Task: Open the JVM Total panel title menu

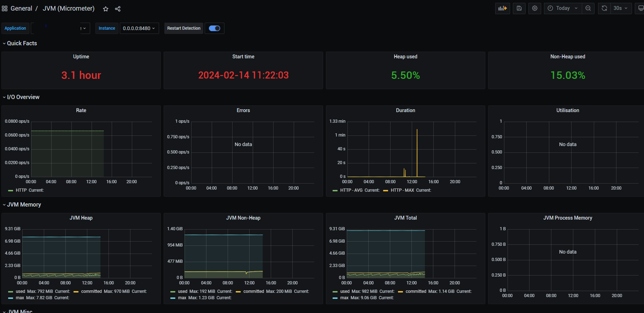Action: point(405,218)
